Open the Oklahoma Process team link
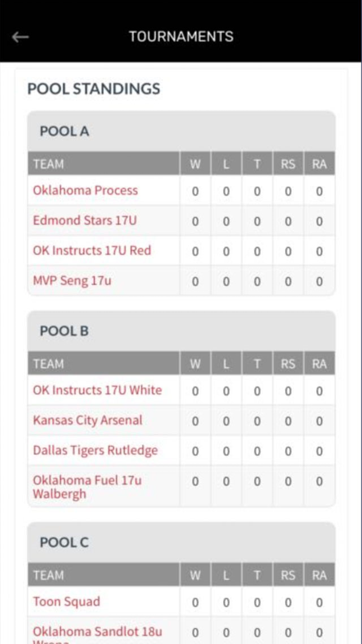362x644 pixels. coord(85,191)
